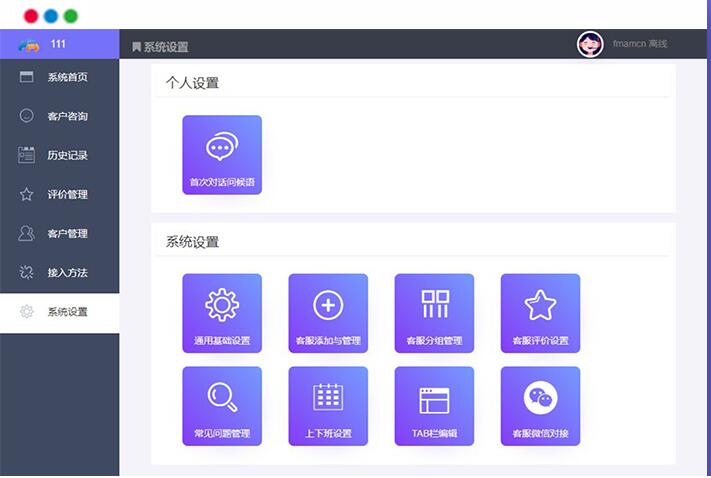The height and width of the screenshot is (478, 711).
Task: Navigate to 评价管理 sidebar item
Action: (60, 194)
